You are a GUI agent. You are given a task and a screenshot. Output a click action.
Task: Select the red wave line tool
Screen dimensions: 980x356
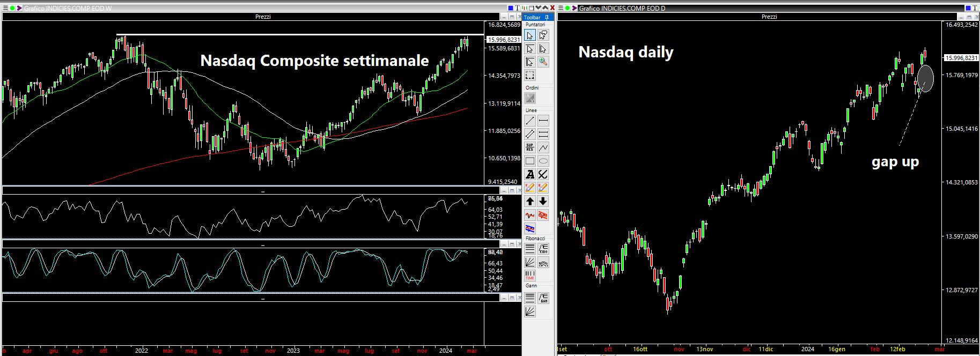click(530, 215)
